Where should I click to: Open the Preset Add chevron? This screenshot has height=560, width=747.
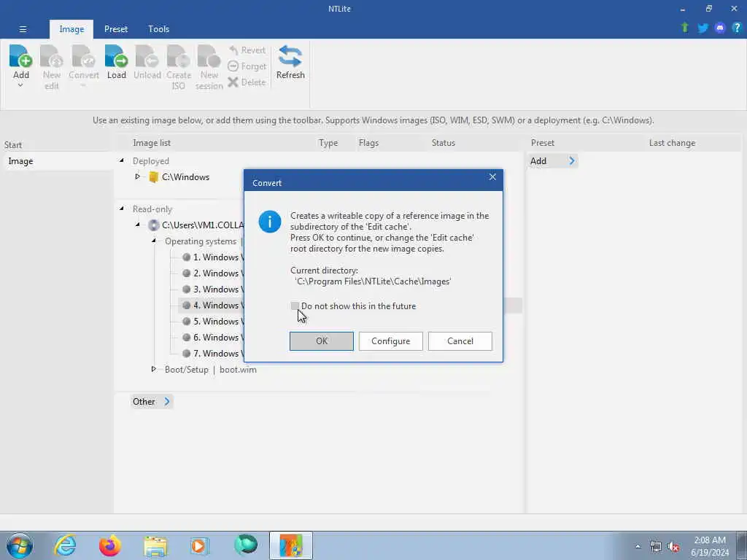point(572,161)
